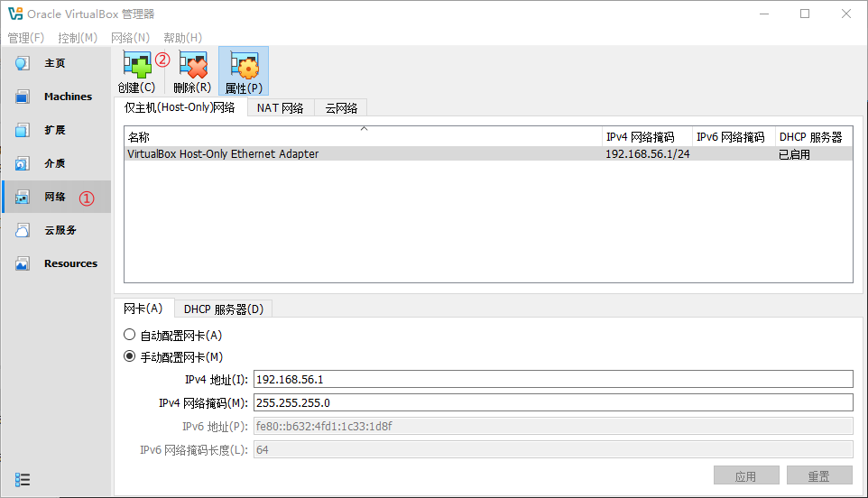Select 手动配置网卡 radio button
Screen dimensions: 868x498
point(130,356)
